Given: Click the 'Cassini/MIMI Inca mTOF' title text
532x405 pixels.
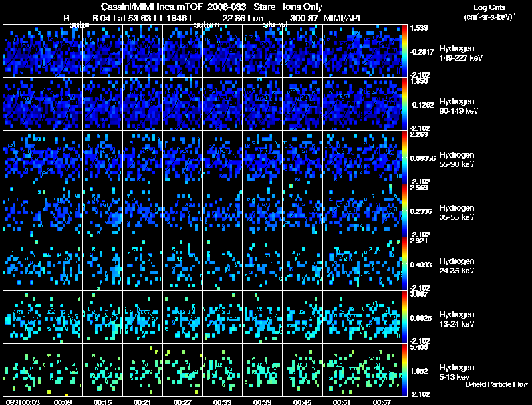Looking at the screenshot, I should [152, 7].
